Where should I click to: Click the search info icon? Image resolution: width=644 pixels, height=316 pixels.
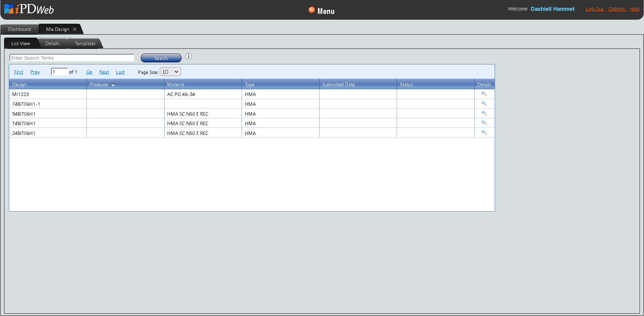tap(189, 57)
